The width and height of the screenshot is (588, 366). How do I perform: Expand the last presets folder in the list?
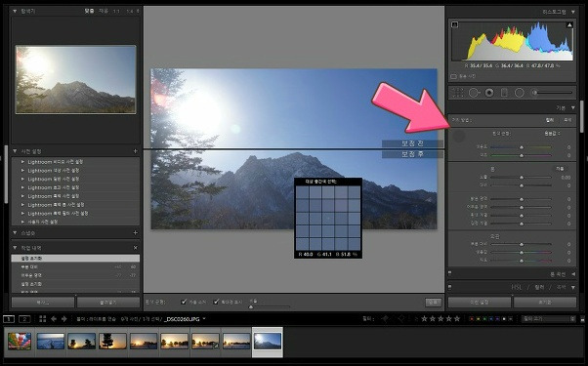[22, 222]
